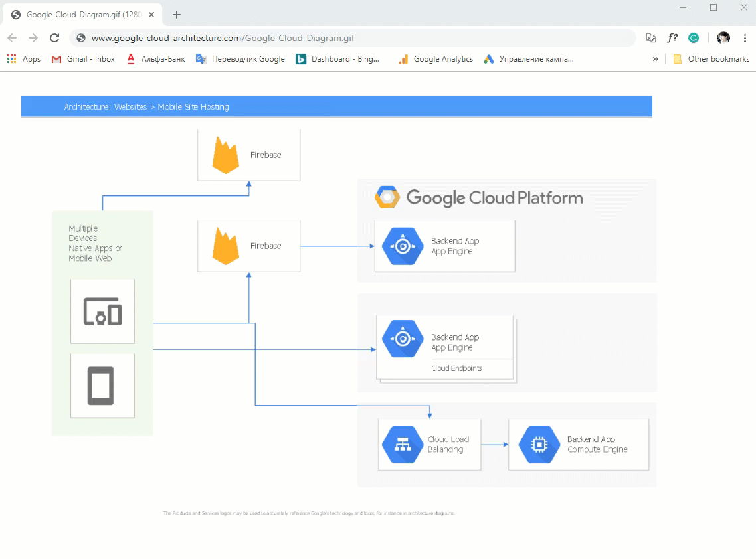The image size is (756, 559).
Task: Click the Cloud Load Balancing label
Action: (x=448, y=444)
